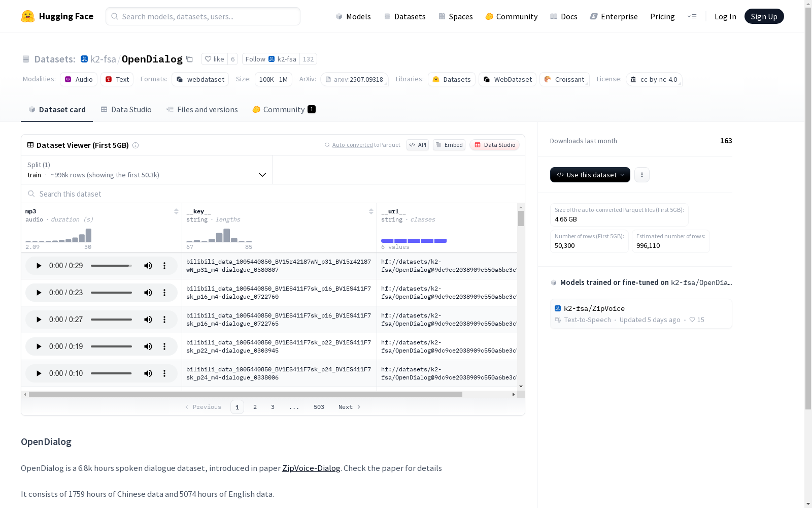Open more options for 0:10 audio
Image resolution: width=812 pixels, height=508 pixels.
(x=164, y=373)
